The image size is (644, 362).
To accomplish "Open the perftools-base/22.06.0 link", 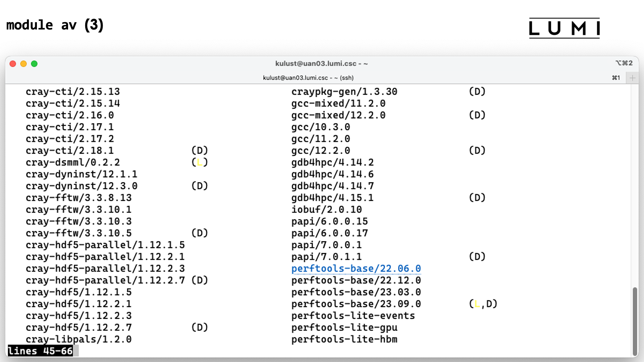I will coord(356,268).
